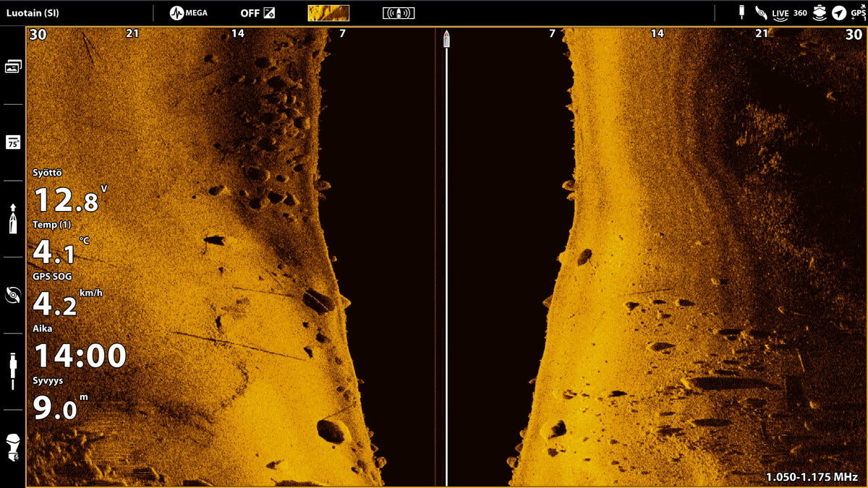The width and height of the screenshot is (868, 488).
Task: Open the propeller icon in left sidebar
Action: pos(13,295)
